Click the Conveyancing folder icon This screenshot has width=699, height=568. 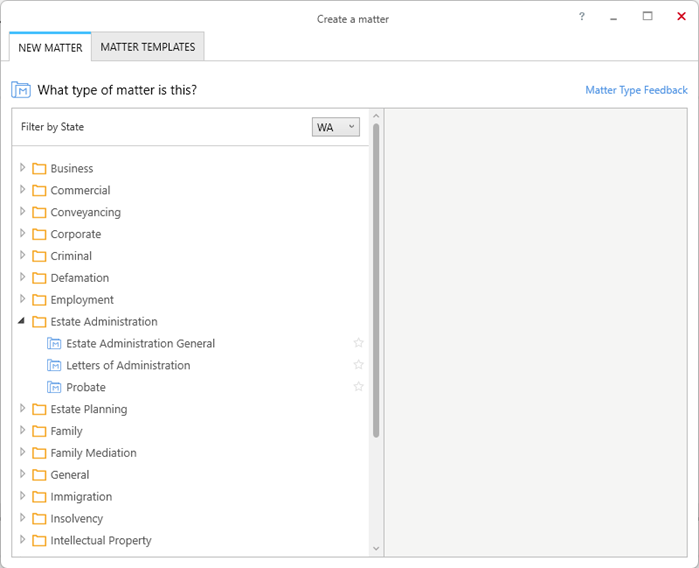click(39, 212)
